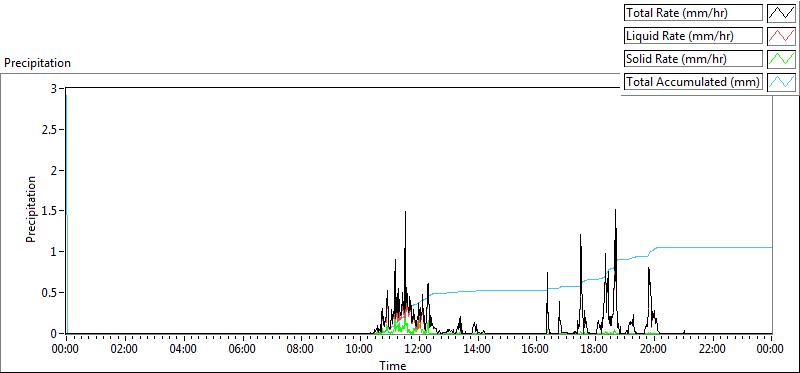
Task: Click the Liquid Rate red plot icon
Action: pos(781,36)
